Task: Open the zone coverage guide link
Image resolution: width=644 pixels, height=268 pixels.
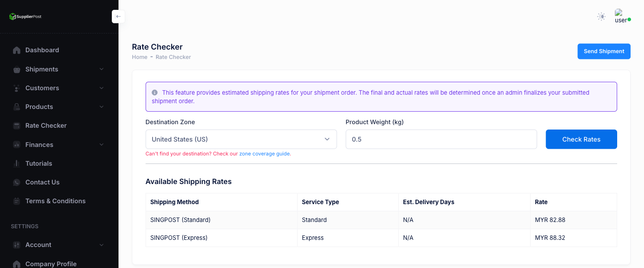Action: [264, 153]
